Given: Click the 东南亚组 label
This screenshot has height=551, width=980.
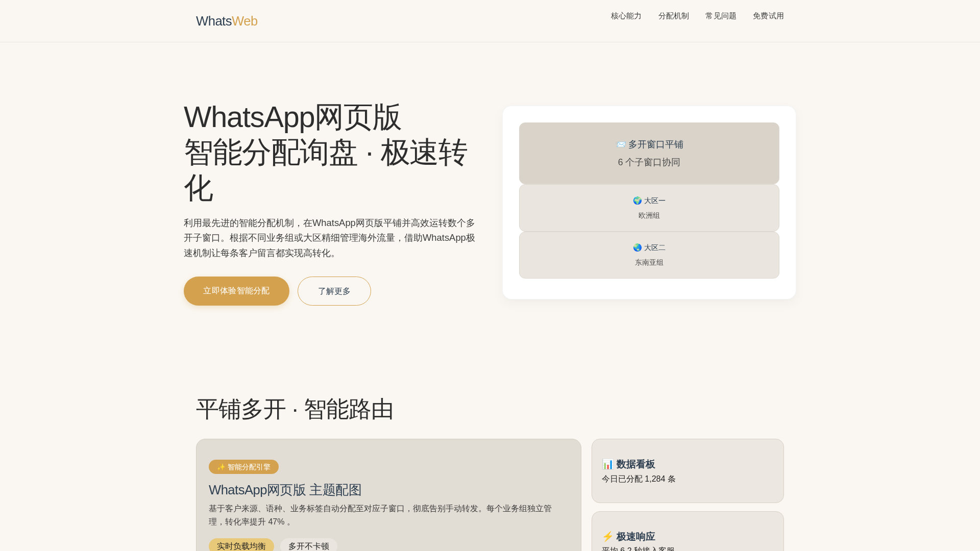Looking at the screenshot, I should point(649,263).
